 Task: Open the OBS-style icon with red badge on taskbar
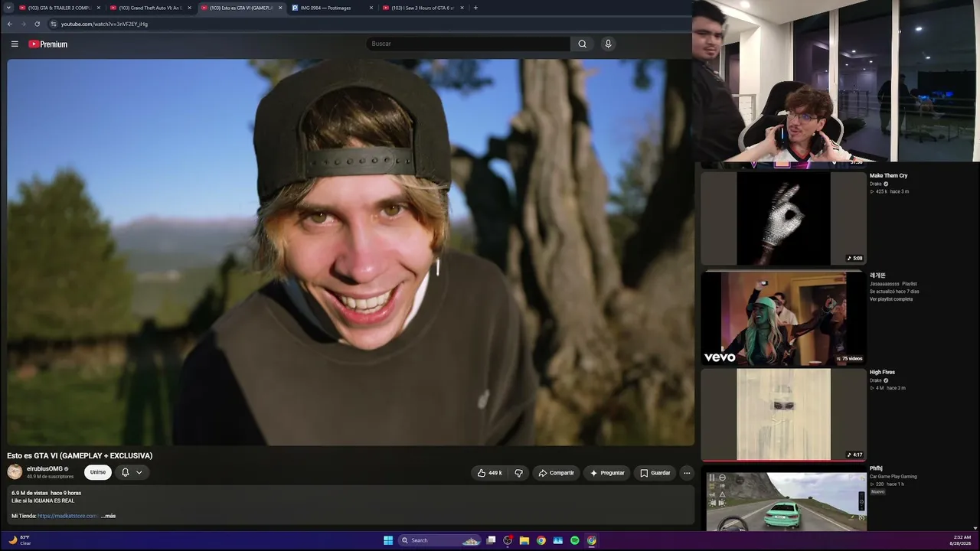[x=508, y=540]
